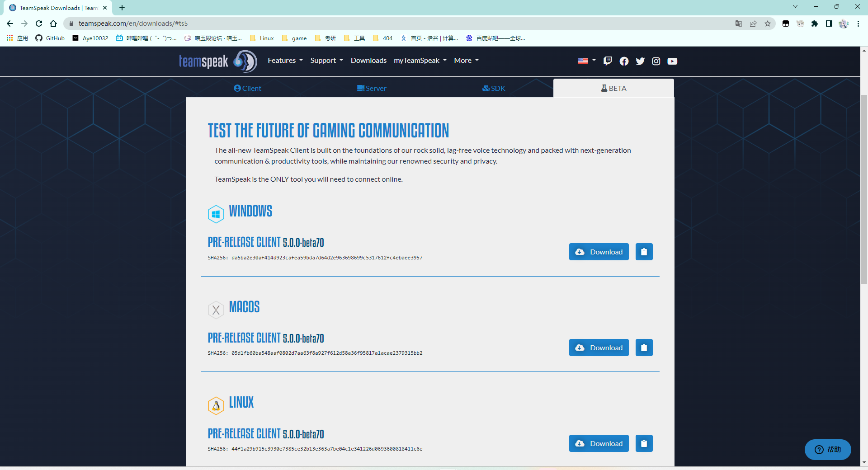
Task: Open the Linux bookmarks folder
Action: [x=262, y=38]
